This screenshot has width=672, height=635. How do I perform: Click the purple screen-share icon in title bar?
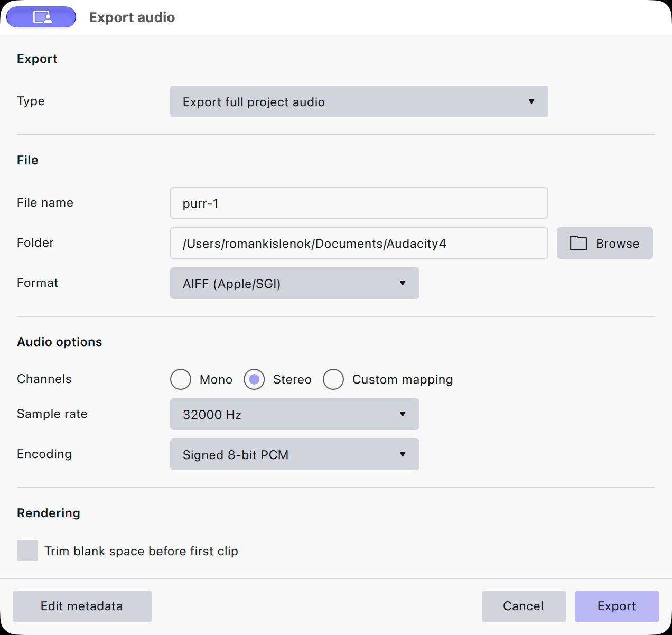41,17
